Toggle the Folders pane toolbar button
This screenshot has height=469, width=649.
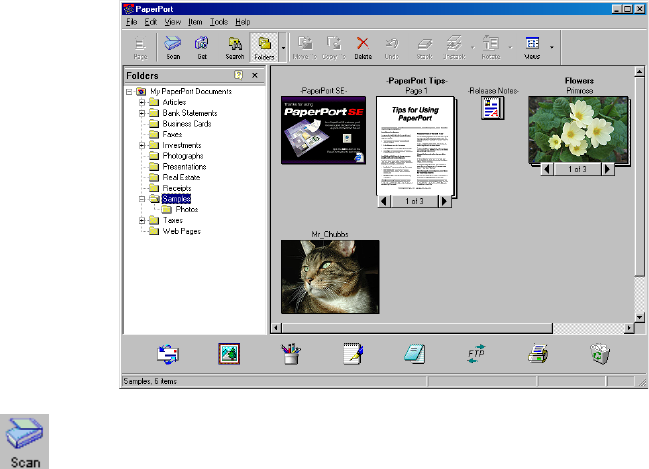pyautogui.click(x=264, y=46)
